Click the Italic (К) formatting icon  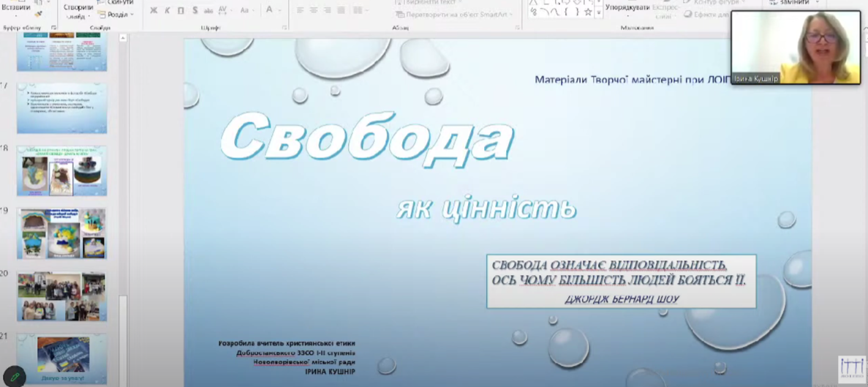(167, 11)
